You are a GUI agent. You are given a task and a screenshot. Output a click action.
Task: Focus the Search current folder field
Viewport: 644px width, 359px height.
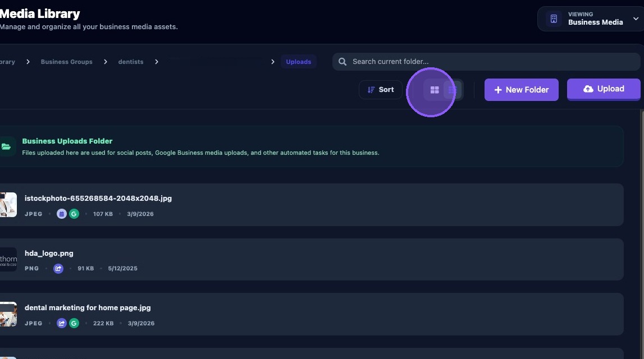[486, 62]
